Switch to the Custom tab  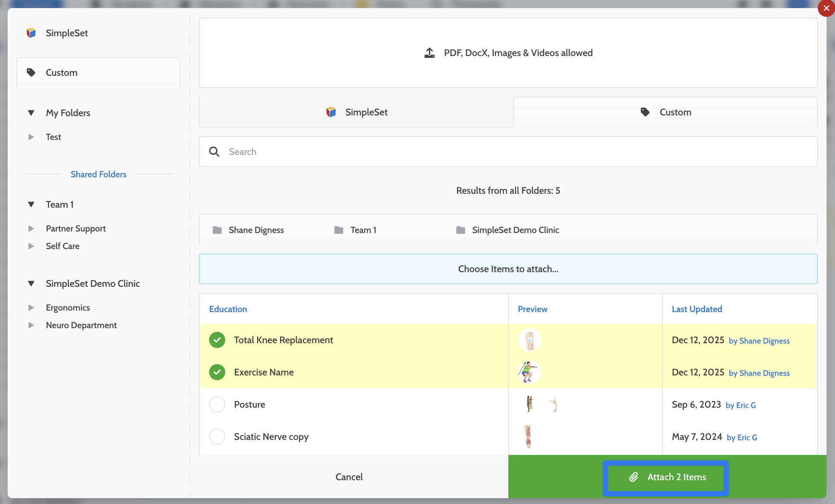click(665, 112)
